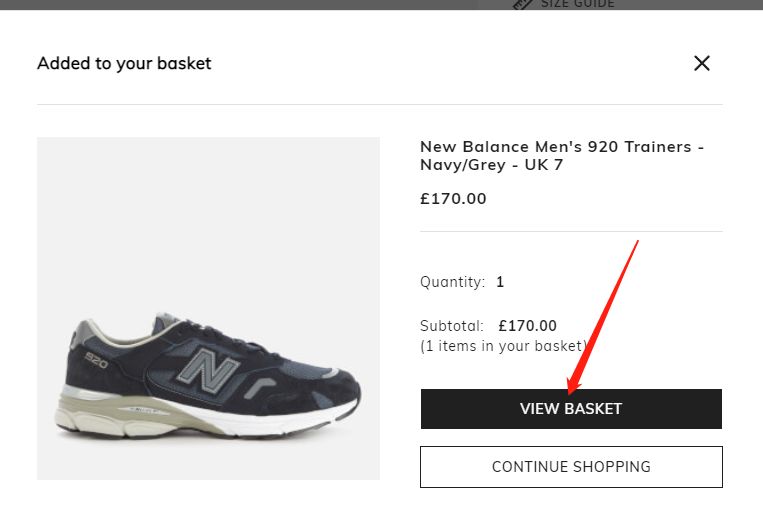
Task: Click the Added to your basket heading
Action: [x=124, y=63]
